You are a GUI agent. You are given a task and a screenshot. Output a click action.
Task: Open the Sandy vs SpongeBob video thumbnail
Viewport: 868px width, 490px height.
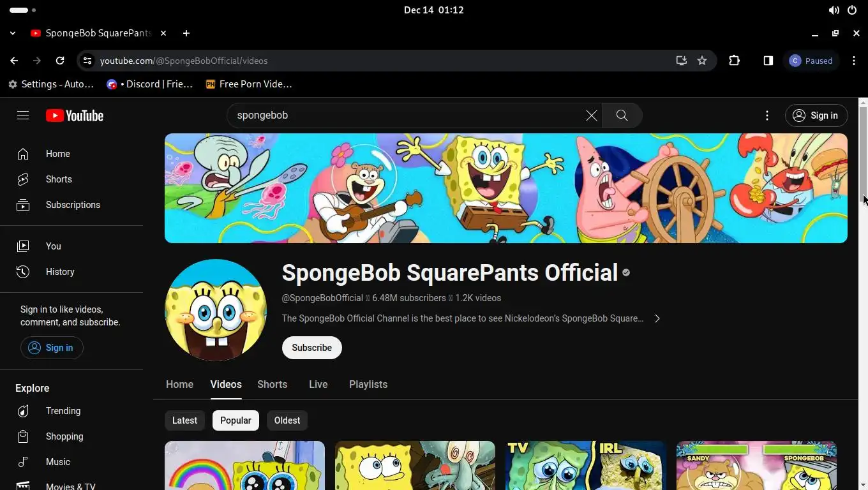click(756, 466)
